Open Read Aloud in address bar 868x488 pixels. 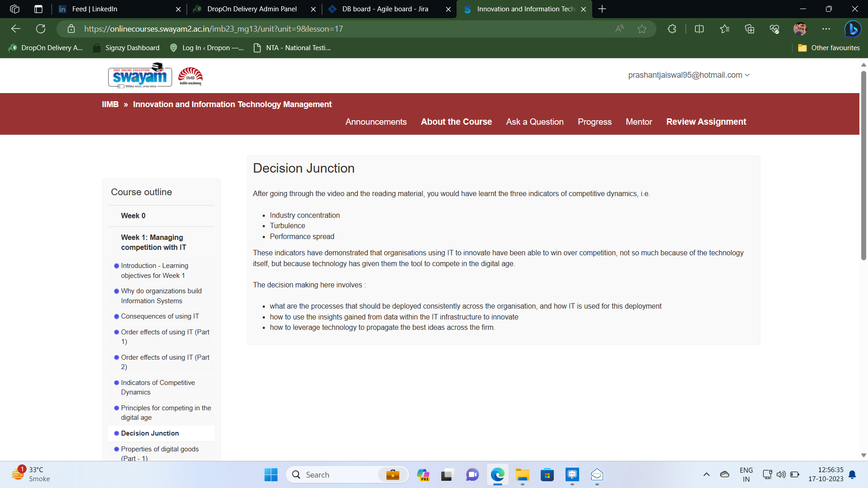pyautogui.click(x=619, y=29)
